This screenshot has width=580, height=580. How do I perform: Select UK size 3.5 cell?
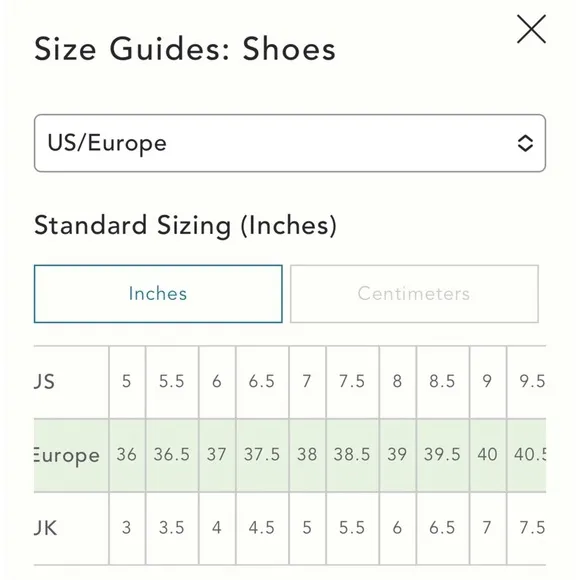pos(172,528)
